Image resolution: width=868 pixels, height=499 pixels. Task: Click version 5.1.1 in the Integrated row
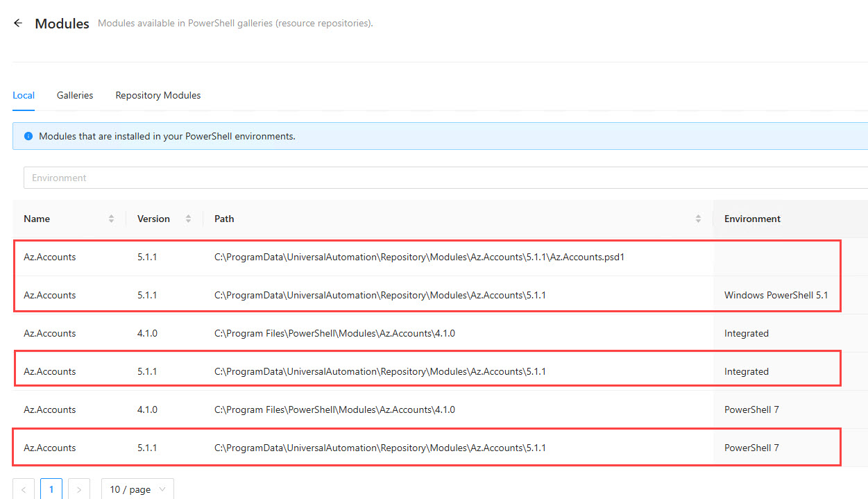(147, 371)
